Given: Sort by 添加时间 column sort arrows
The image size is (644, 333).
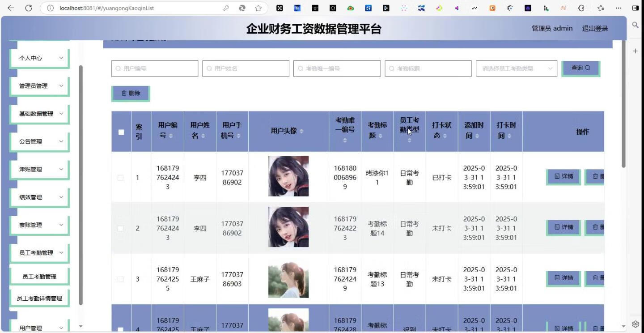Looking at the screenshot, I should 477,136.
